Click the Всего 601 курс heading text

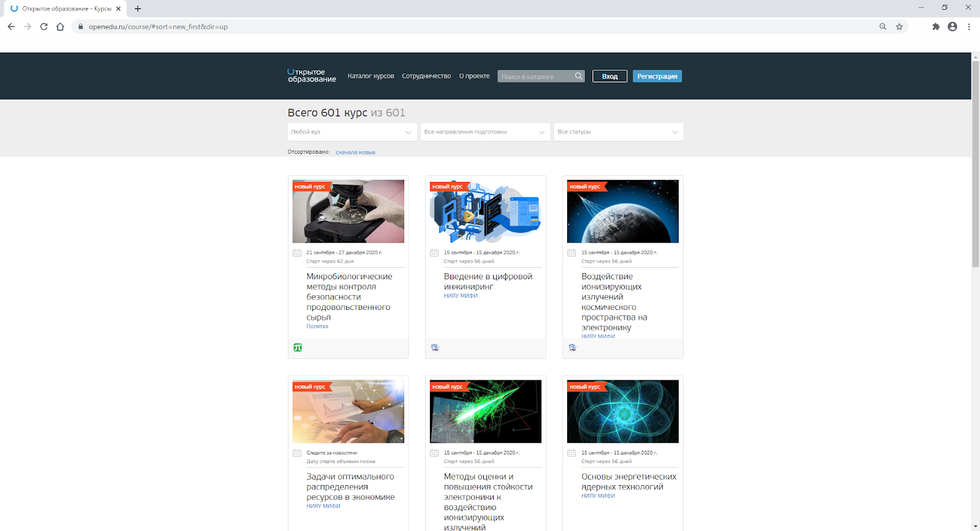(328, 113)
